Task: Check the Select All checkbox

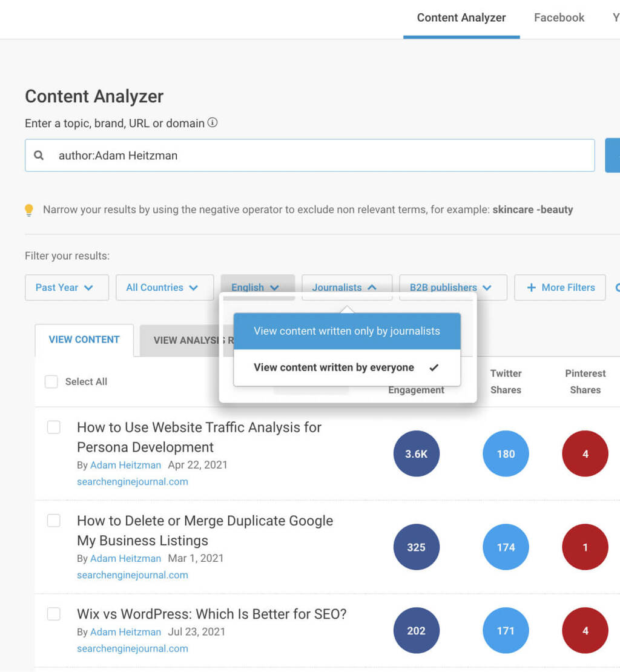Action: [51, 381]
